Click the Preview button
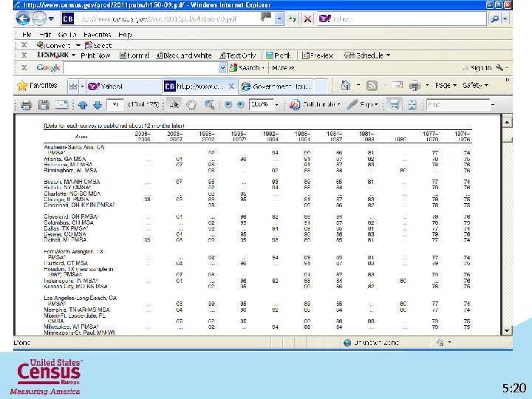Viewport: 532px width, 399px height. coord(318,55)
